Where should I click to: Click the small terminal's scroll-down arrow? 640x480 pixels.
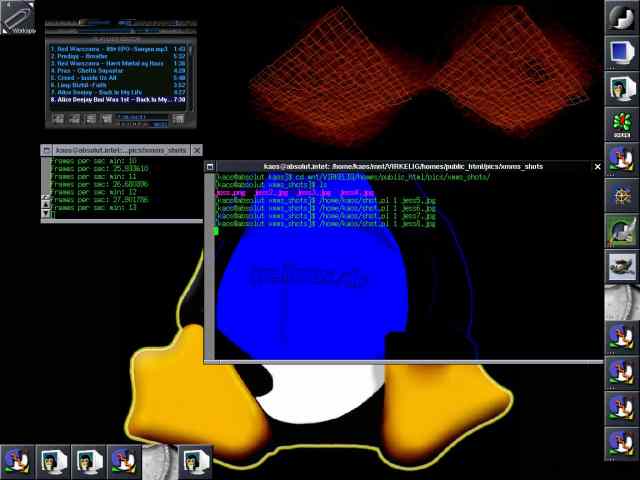46,213
